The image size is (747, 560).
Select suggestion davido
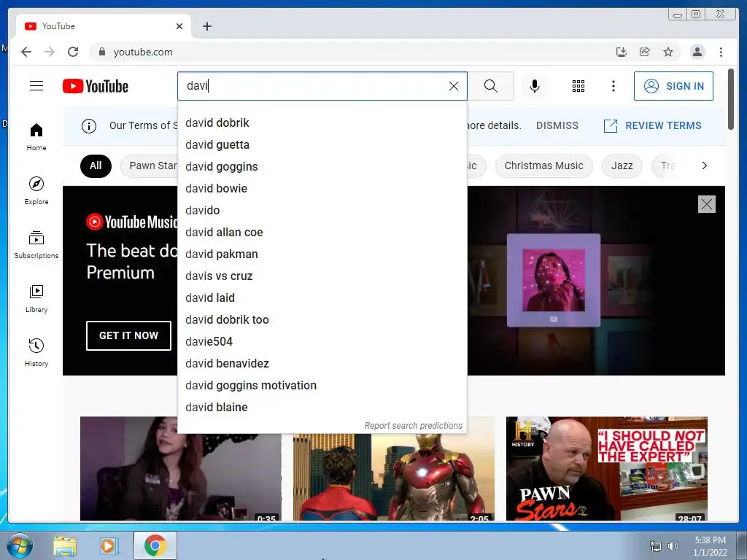[x=322, y=211]
